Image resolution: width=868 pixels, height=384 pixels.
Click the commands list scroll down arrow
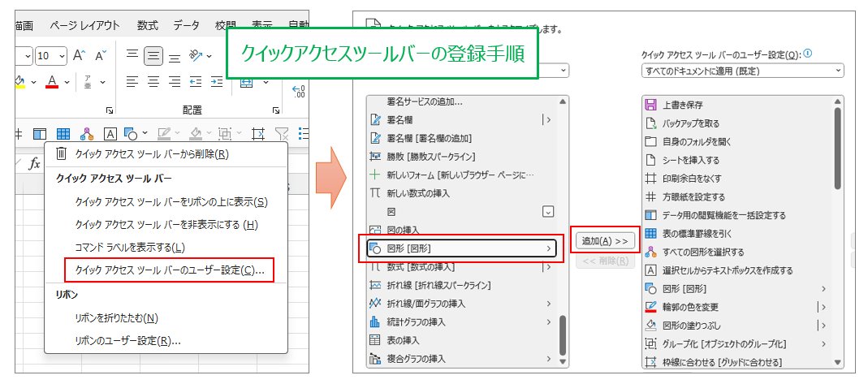pyautogui.click(x=563, y=362)
